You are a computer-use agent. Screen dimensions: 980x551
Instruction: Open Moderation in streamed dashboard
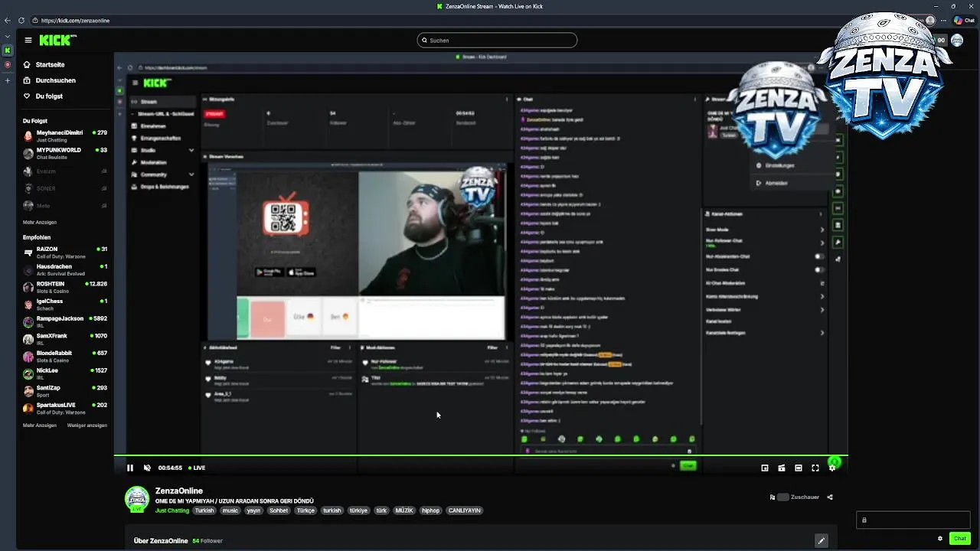(x=153, y=162)
